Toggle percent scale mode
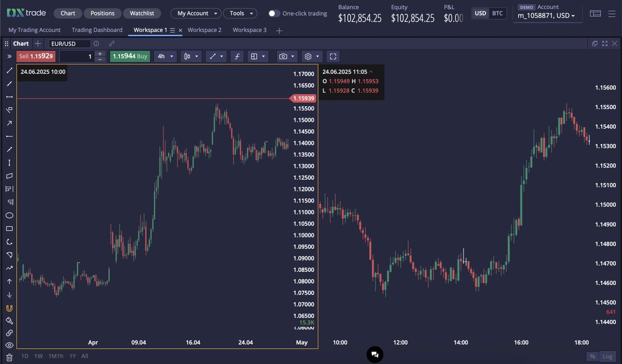This screenshot has width=622, height=364. click(592, 356)
